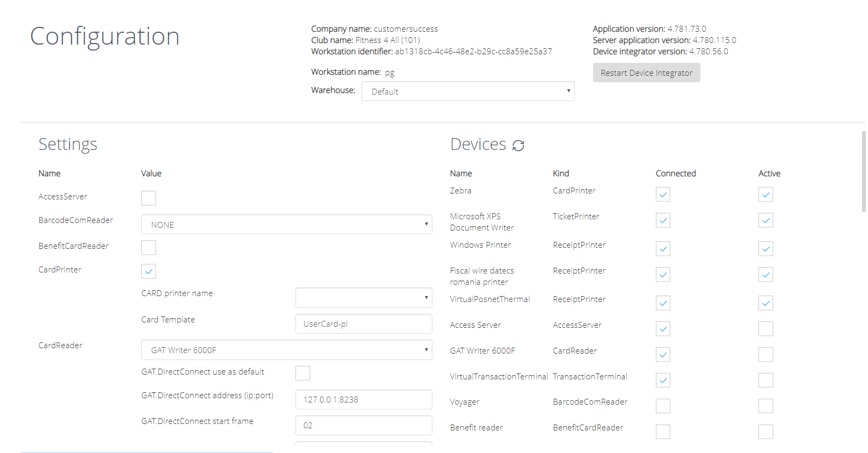
Task: Open the CARD printer name dropdown
Action: tap(363, 298)
